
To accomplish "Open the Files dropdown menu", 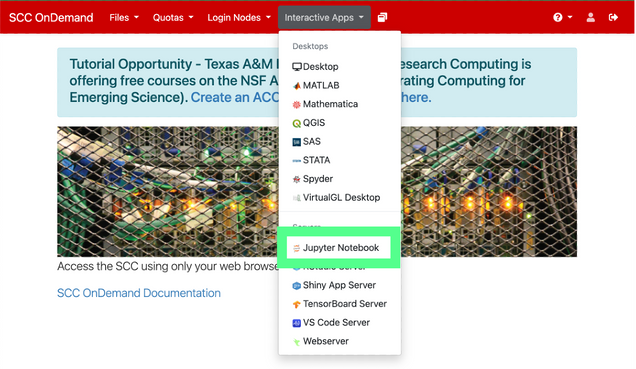I will pos(124,17).
